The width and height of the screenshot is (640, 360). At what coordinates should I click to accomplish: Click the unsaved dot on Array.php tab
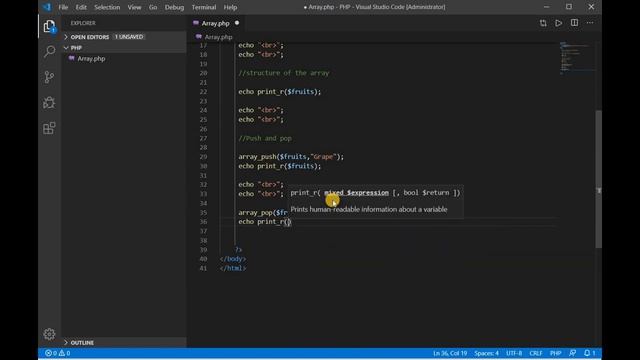tap(237, 23)
